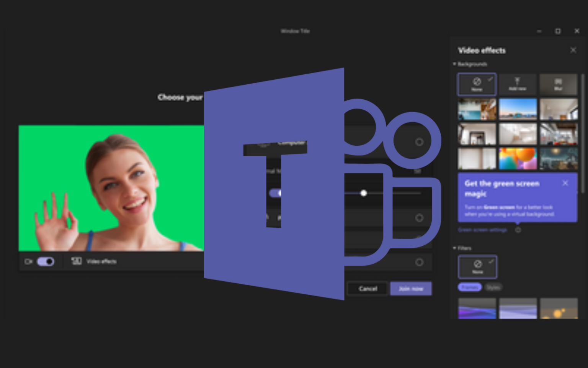Switch to the Styles filter tab
This screenshot has width=588, height=368.
tap(493, 287)
